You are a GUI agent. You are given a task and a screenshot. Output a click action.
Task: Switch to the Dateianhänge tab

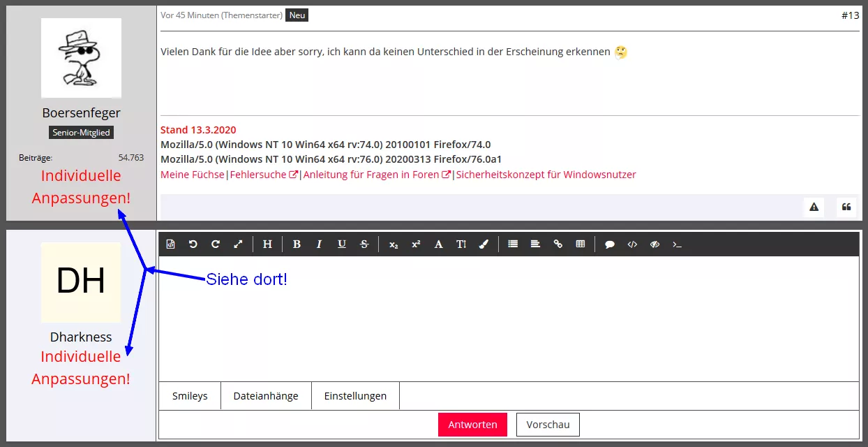click(266, 396)
